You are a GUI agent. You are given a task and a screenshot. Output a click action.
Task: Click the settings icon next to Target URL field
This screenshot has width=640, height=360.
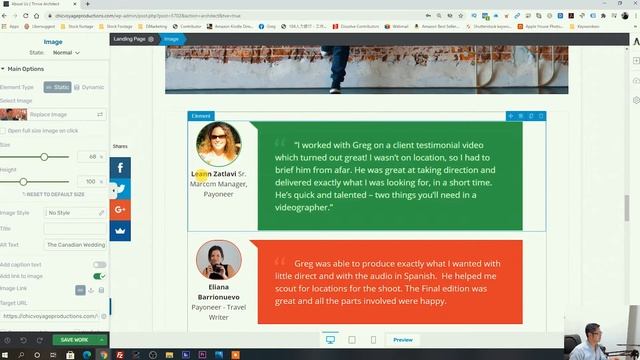[104, 316]
